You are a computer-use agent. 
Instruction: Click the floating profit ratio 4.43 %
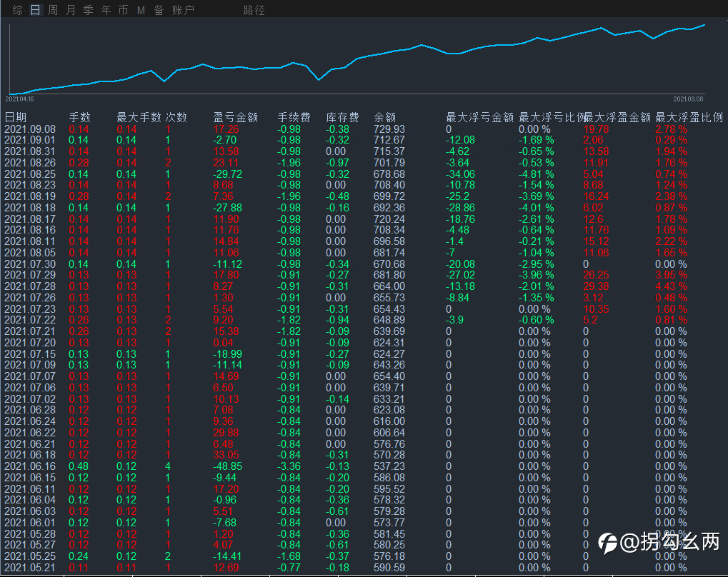(x=672, y=286)
